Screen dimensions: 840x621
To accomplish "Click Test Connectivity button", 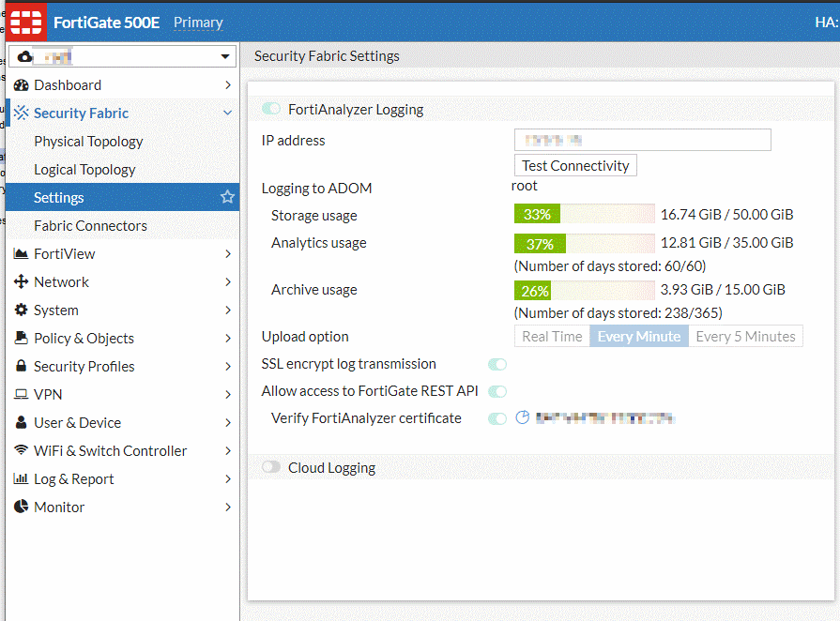I will [x=575, y=165].
